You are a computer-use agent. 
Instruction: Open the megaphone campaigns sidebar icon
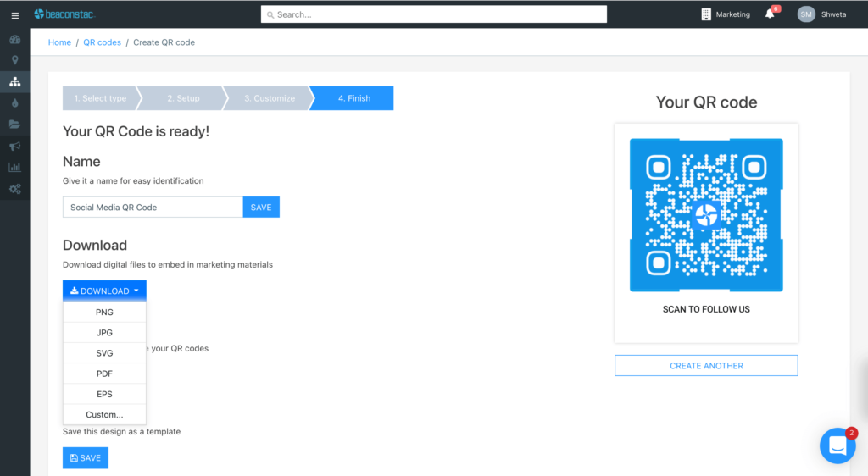tap(15, 146)
